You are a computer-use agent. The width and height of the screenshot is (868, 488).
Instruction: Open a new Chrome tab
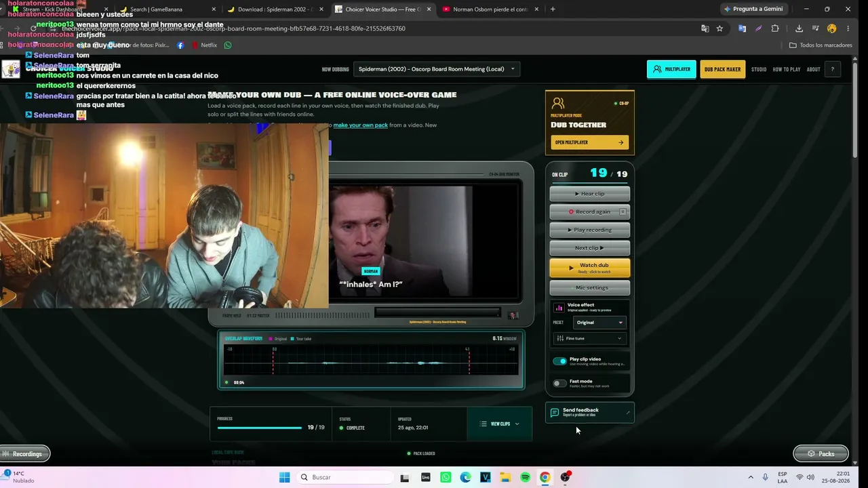pyautogui.click(x=553, y=9)
